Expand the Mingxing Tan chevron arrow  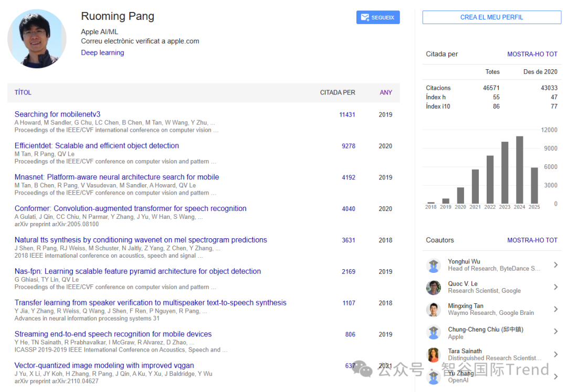555,309
